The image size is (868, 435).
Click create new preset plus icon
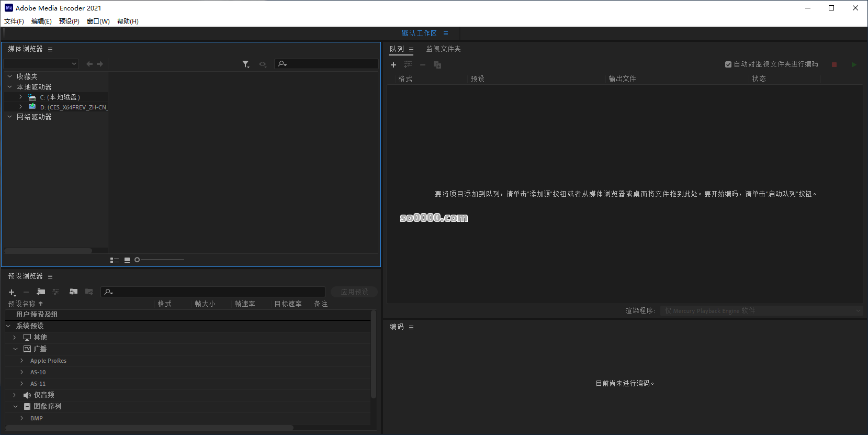click(x=12, y=292)
